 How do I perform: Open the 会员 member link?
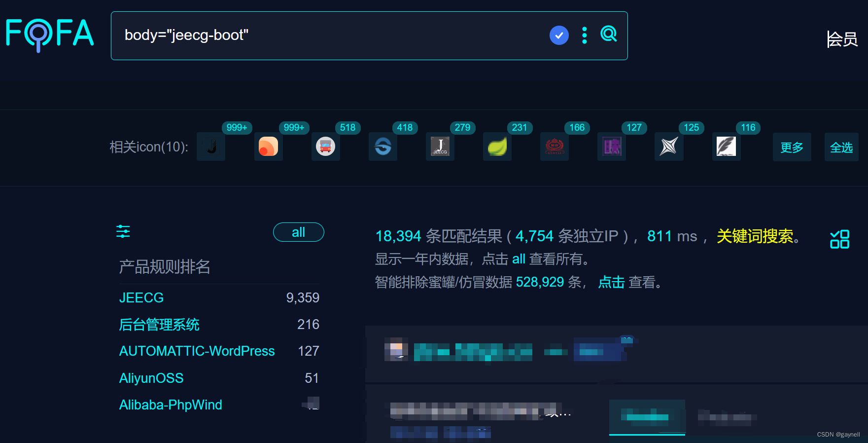(842, 39)
